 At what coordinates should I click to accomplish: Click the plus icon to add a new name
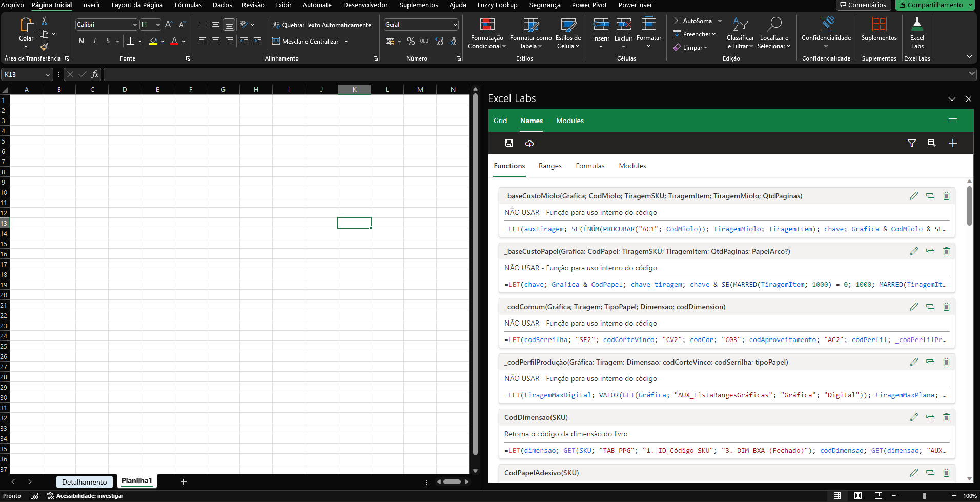953,143
